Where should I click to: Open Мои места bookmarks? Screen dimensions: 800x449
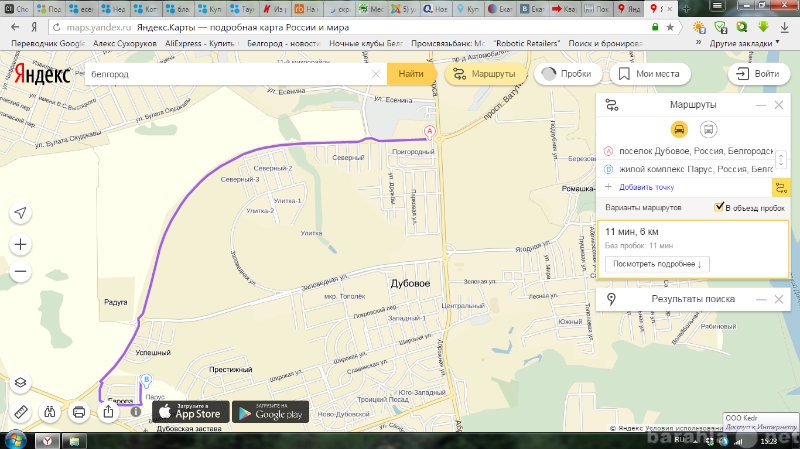[x=650, y=74]
